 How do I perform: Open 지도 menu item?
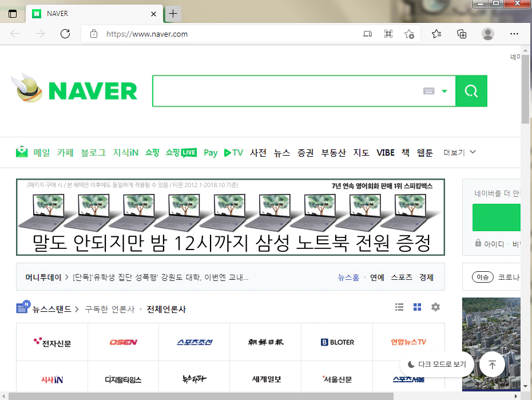click(x=361, y=153)
